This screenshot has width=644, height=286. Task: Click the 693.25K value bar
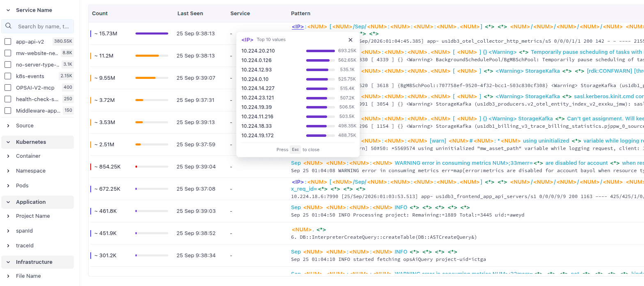pos(321,51)
